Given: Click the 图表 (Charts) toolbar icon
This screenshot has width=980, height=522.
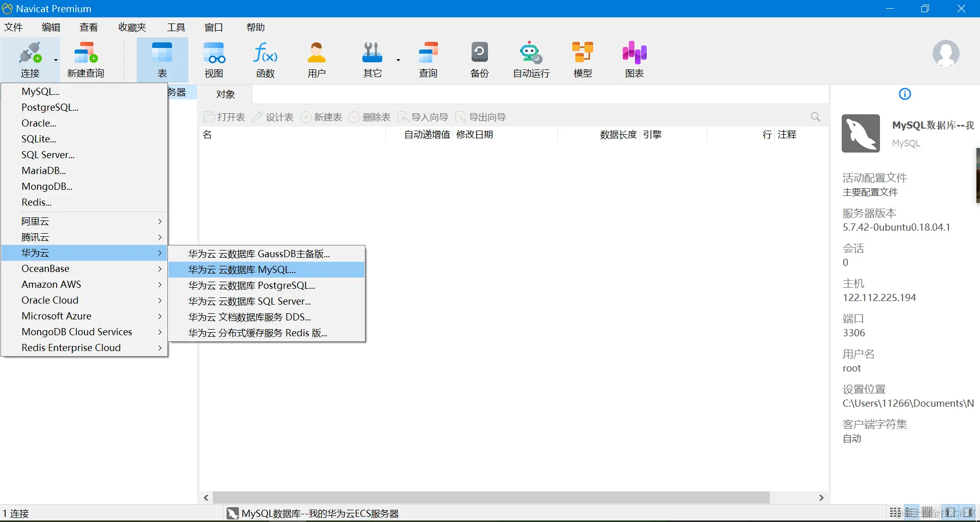Looking at the screenshot, I should click(633, 59).
